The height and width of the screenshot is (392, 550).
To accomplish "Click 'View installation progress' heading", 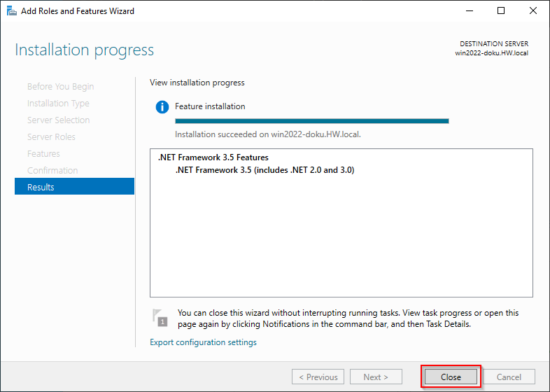I will (x=197, y=83).
